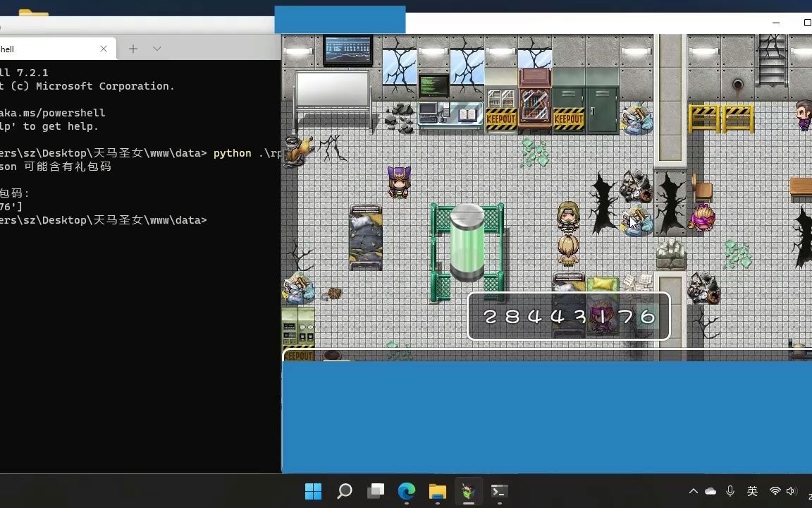The image size is (812, 508).
Task: Click the python command text in terminal
Action: [x=232, y=153]
